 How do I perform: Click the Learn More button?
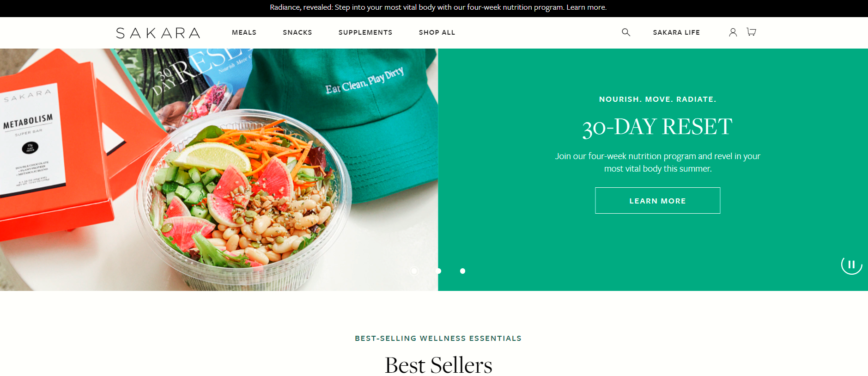(x=658, y=201)
